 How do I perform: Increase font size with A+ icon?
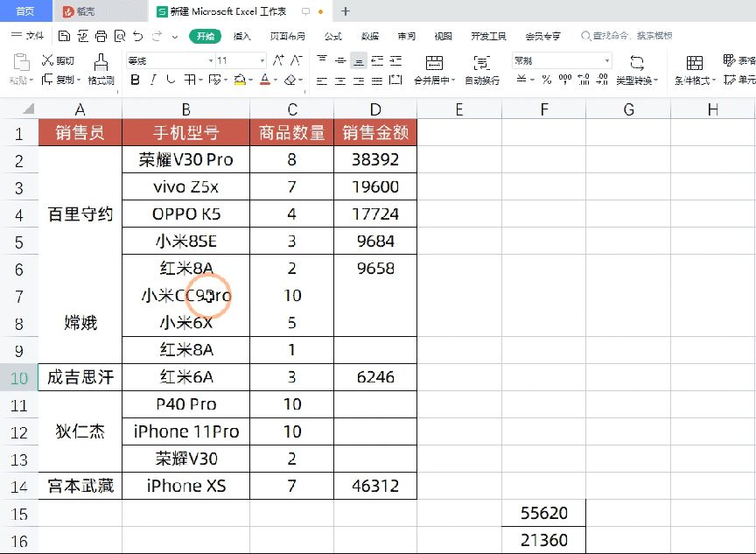(278, 60)
